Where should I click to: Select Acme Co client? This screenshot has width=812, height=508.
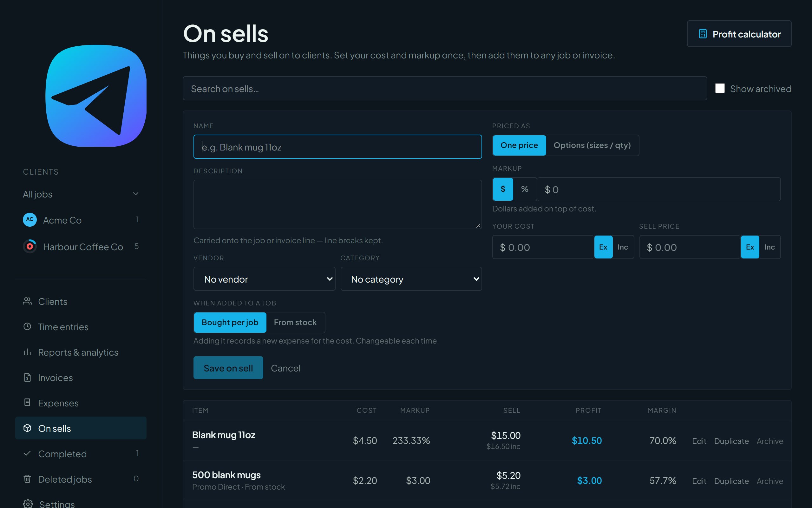click(x=81, y=220)
